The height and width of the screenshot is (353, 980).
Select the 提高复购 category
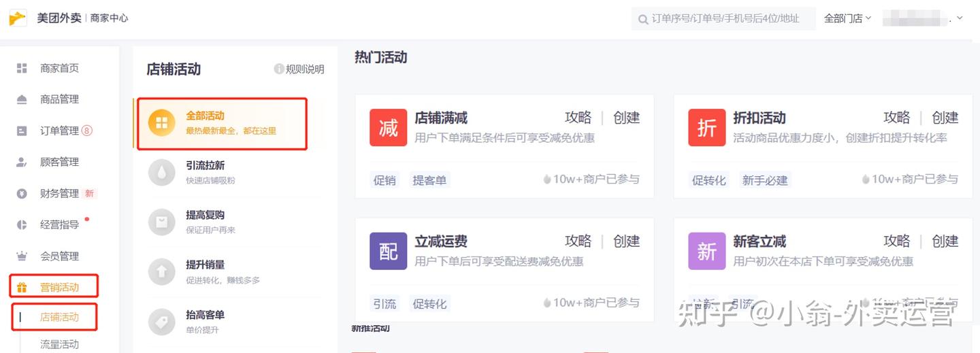click(227, 222)
